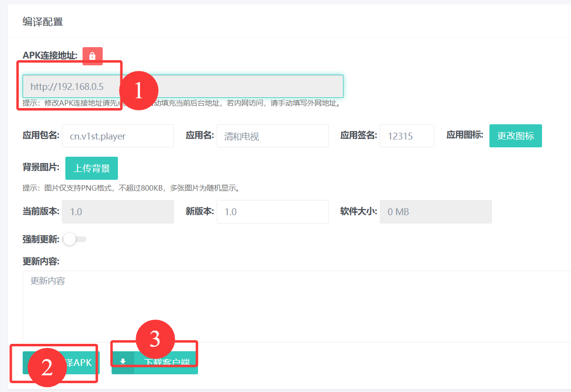Click the red circle marker numbered 2
Viewport: 571px width, 392px height.
click(x=47, y=367)
